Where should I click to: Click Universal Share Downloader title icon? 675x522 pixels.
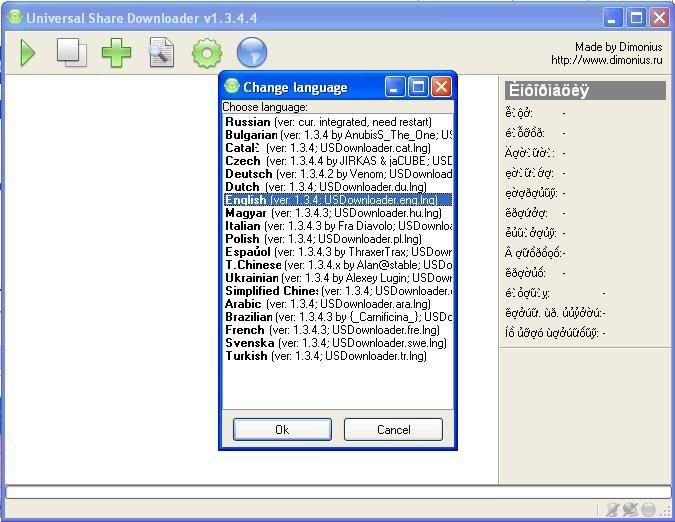pos(15,17)
